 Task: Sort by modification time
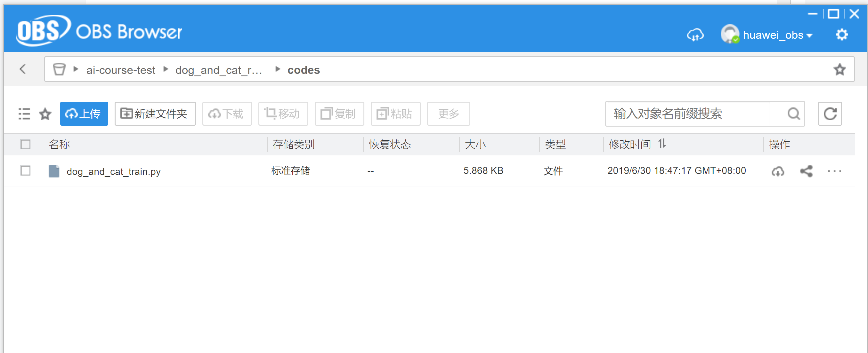pos(662,144)
